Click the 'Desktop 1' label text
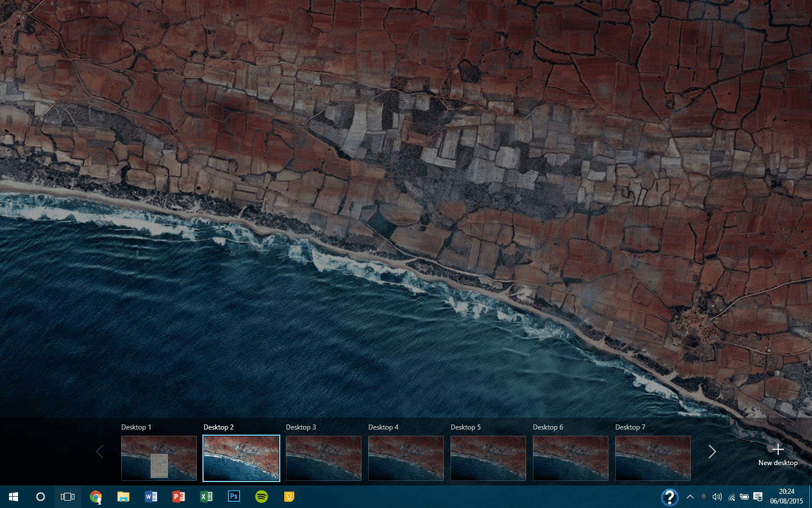This screenshot has height=508, width=812. pos(136,427)
